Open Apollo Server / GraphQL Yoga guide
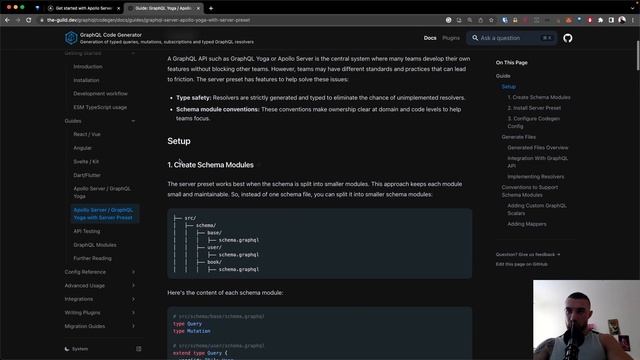The height and width of the screenshot is (360, 640). pyautogui.click(x=102, y=192)
